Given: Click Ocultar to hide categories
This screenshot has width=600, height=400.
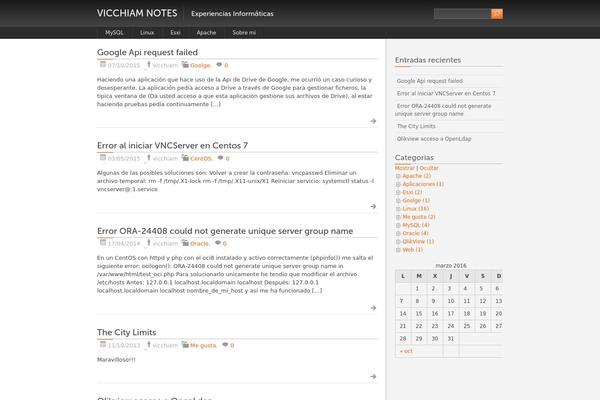Looking at the screenshot, I should (429, 168).
